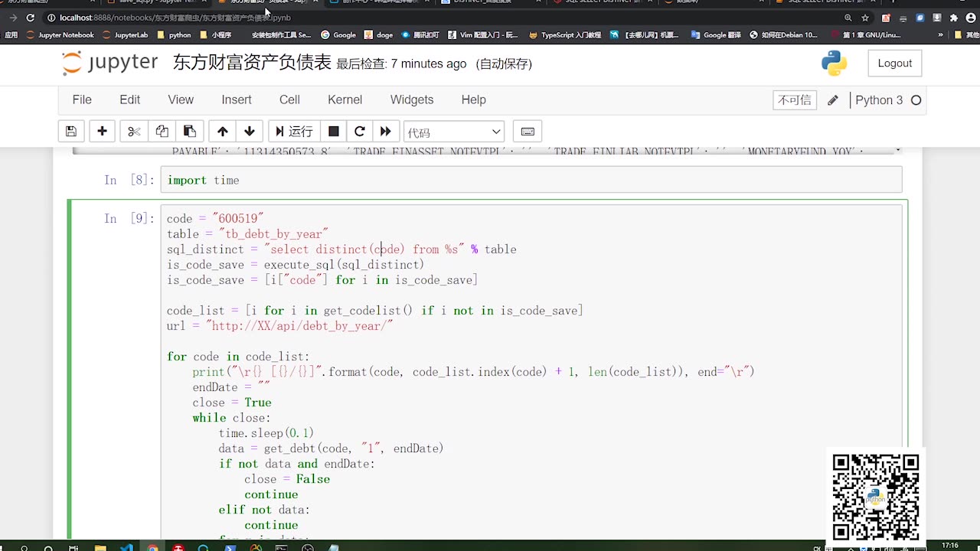Move the selected cell down with the arrow icon

pyautogui.click(x=250, y=132)
